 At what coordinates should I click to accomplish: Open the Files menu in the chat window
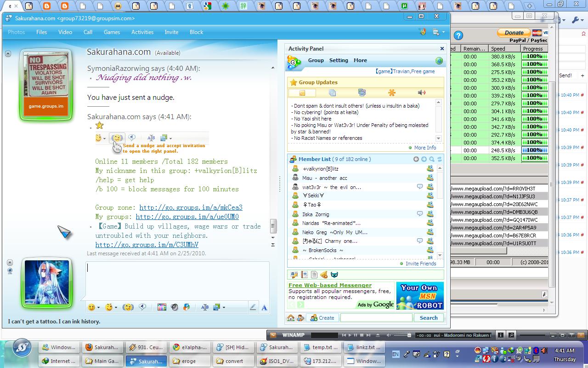[x=41, y=32]
